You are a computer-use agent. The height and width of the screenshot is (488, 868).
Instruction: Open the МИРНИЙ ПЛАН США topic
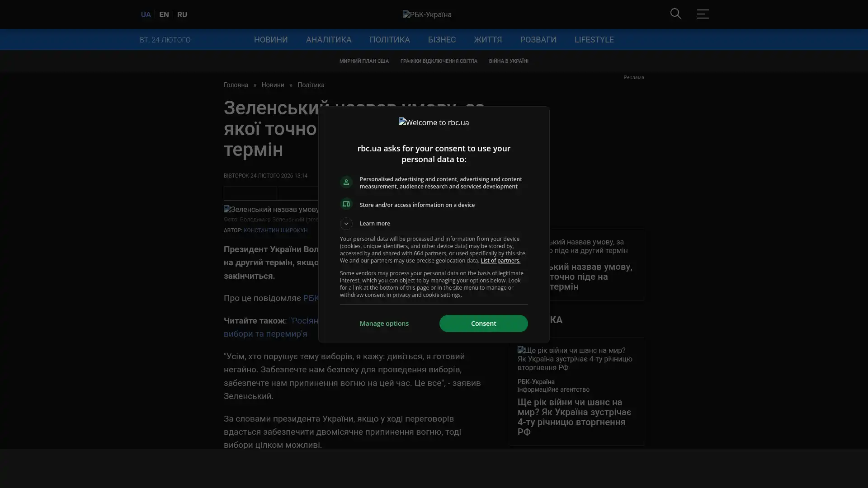click(363, 61)
